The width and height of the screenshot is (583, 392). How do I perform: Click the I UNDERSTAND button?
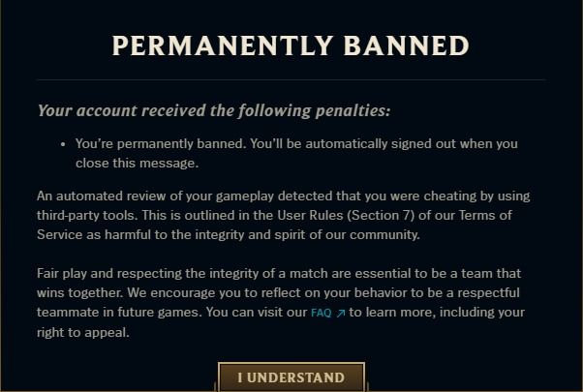pos(291,377)
